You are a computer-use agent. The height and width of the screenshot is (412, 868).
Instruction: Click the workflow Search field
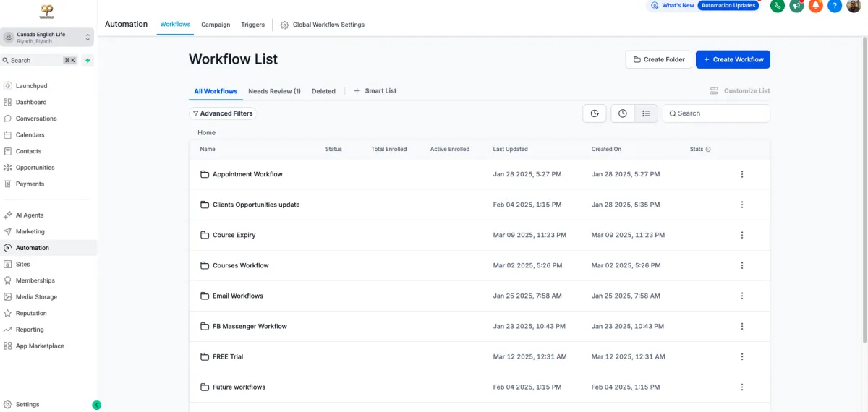[716, 113]
